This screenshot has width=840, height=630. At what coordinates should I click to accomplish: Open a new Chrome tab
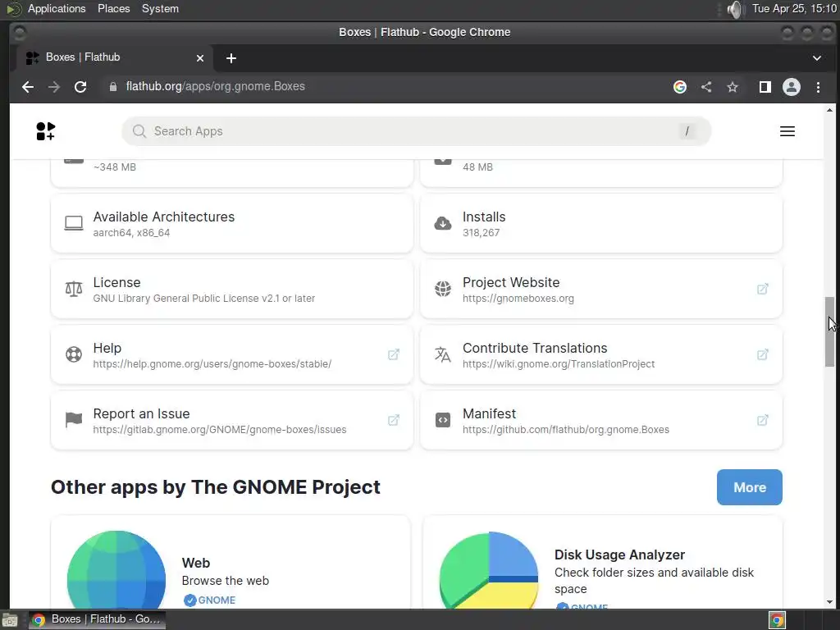pyautogui.click(x=231, y=58)
